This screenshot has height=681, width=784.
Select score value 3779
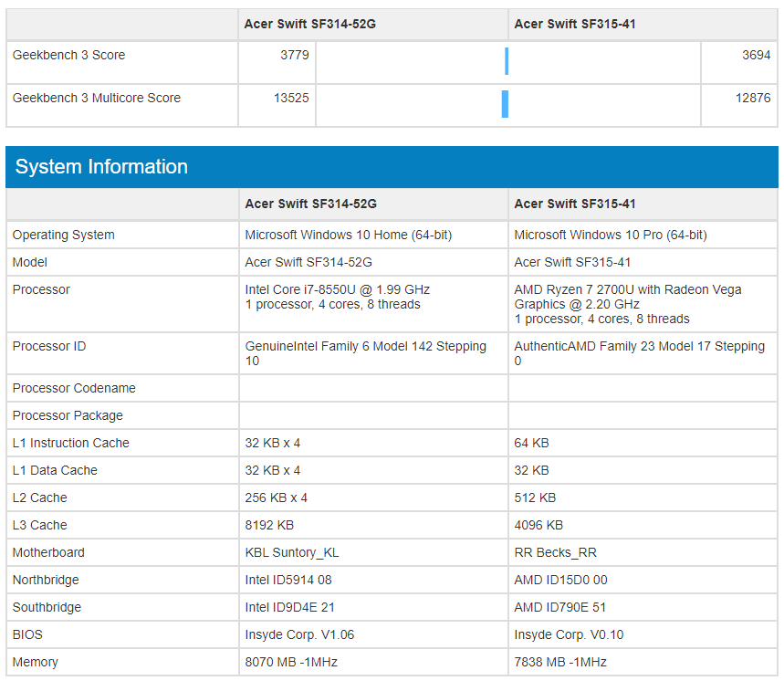(x=295, y=55)
